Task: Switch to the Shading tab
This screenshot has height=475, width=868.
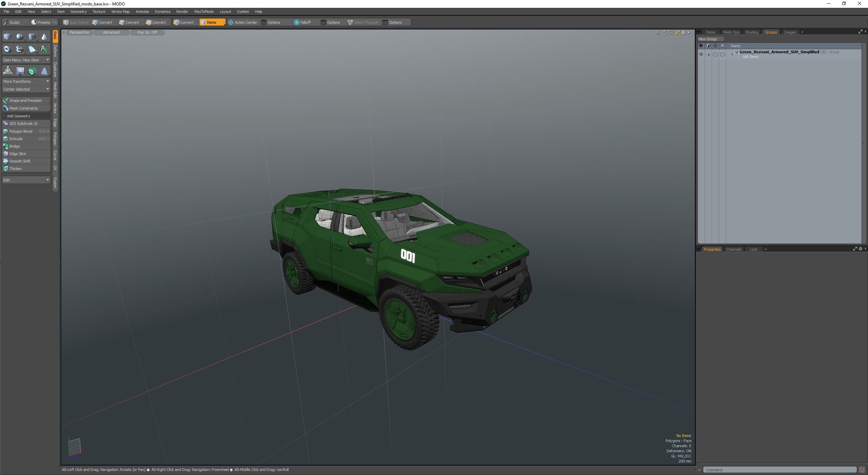Action: [751, 32]
